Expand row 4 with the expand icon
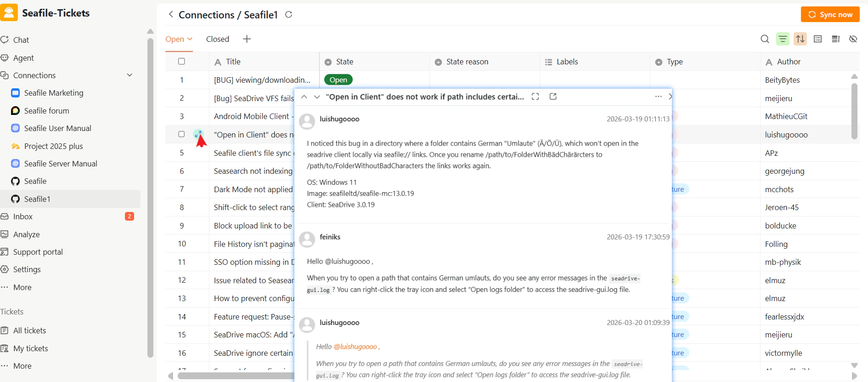868x382 pixels. (x=198, y=134)
